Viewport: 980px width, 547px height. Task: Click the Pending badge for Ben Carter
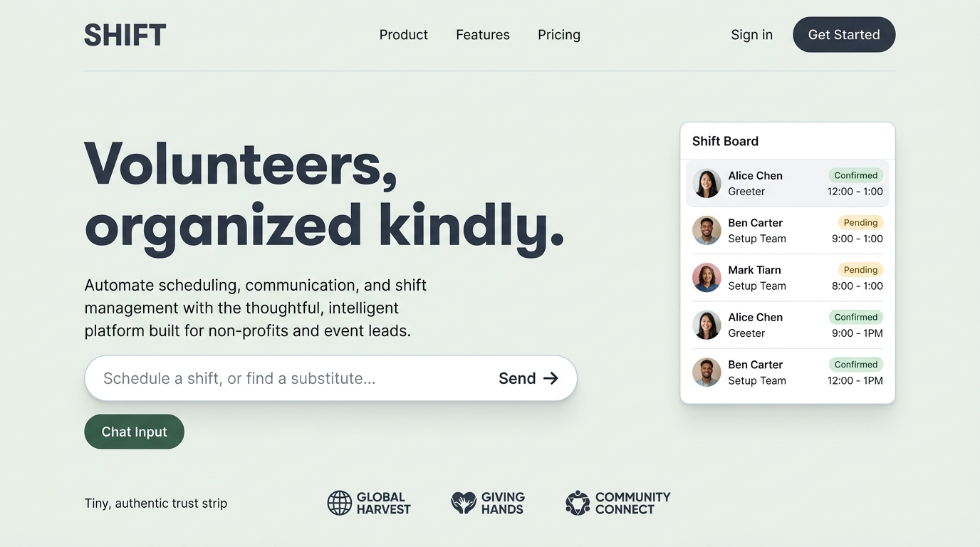[x=860, y=223]
